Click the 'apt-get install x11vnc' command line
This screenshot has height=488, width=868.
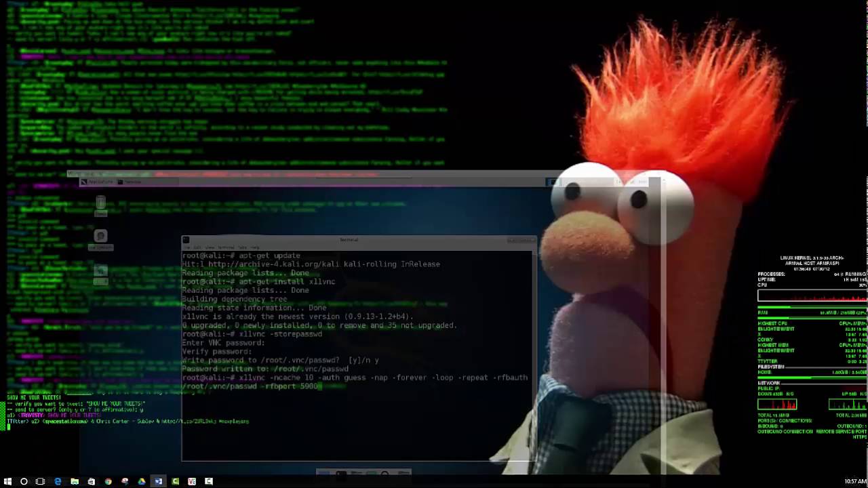pos(258,281)
